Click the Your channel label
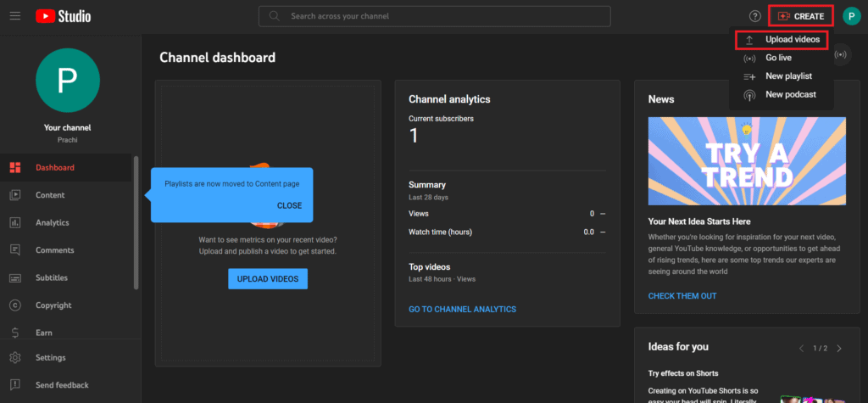This screenshot has width=868, height=403. pos(68,127)
